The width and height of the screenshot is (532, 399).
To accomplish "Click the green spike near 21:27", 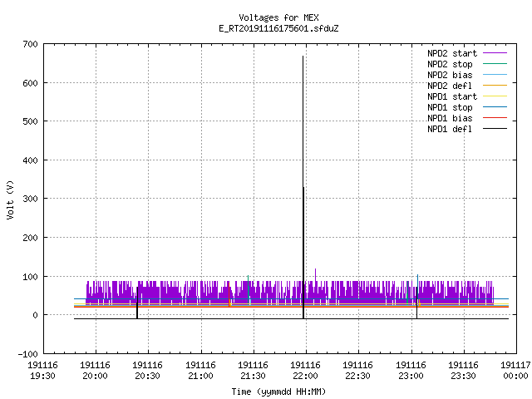I will (x=249, y=288).
